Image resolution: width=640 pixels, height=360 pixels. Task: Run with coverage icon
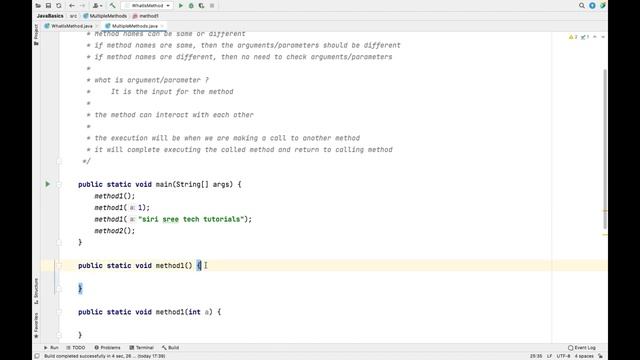[x=201, y=5]
